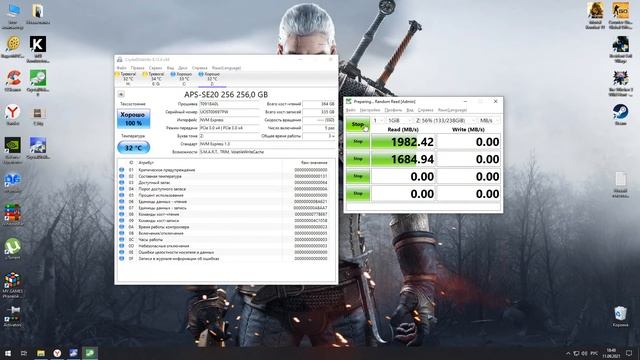Screen dimensions: 640x360
Task: Open the notification center icon in the tray
Action: pyautogui.click(x=629, y=353)
